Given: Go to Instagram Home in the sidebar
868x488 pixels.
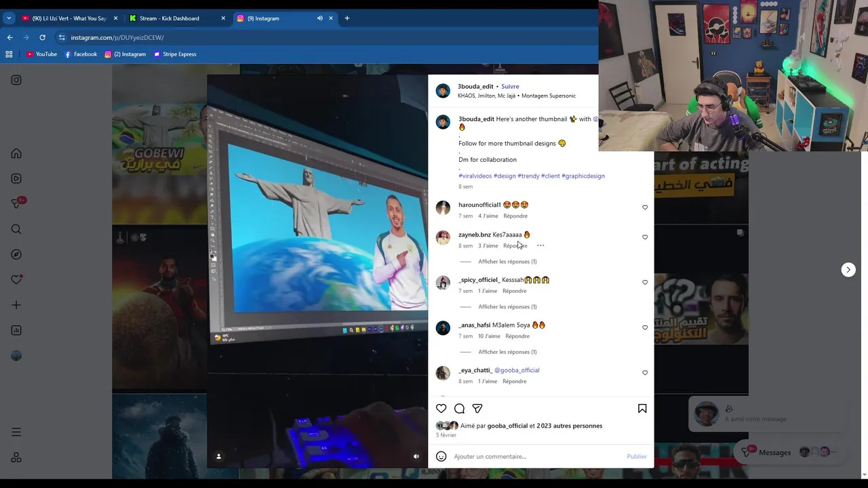Looking at the screenshot, I should (16, 153).
